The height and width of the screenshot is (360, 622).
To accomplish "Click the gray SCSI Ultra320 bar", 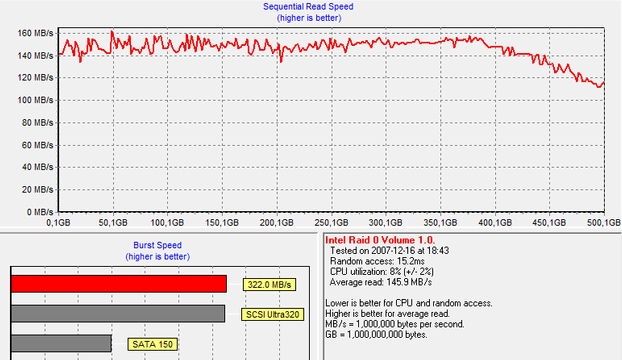I will click(118, 314).
